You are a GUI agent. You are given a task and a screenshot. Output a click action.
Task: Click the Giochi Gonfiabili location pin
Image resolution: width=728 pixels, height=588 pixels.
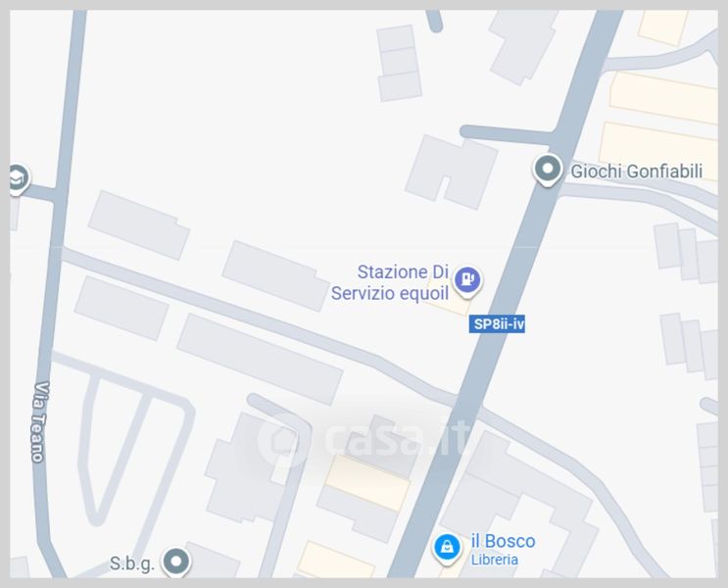point(548,170)
